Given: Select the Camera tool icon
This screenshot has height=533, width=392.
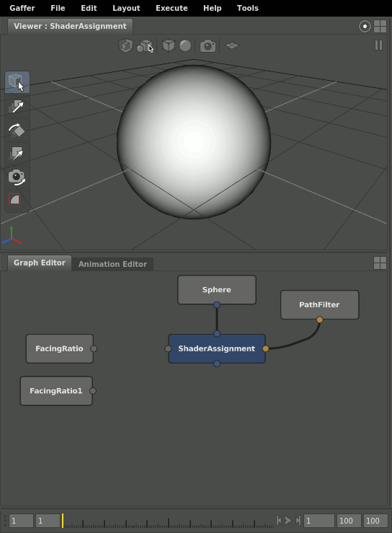Looking at the screenshot, I should (x=17, y=177).
